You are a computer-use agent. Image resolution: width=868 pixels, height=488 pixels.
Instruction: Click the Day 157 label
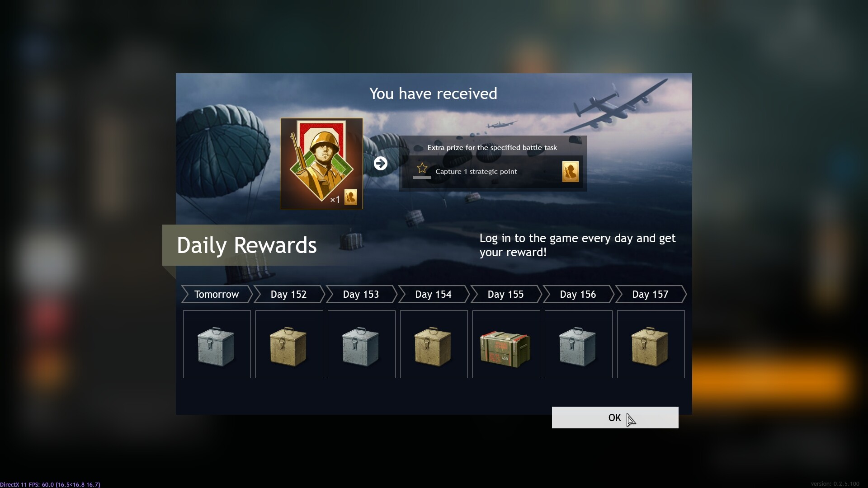(651, 294)
